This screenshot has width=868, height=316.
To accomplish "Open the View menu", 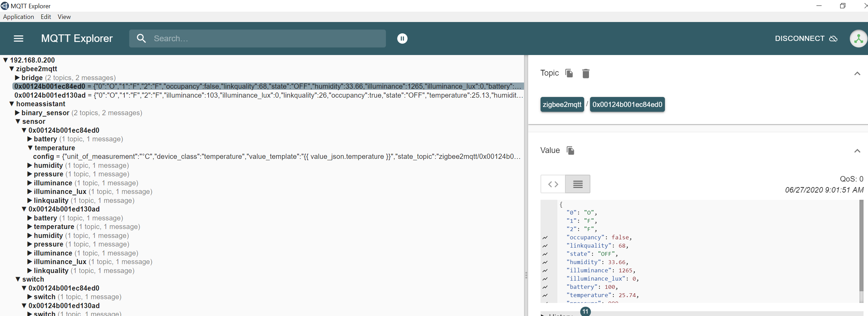I will 64,17.
